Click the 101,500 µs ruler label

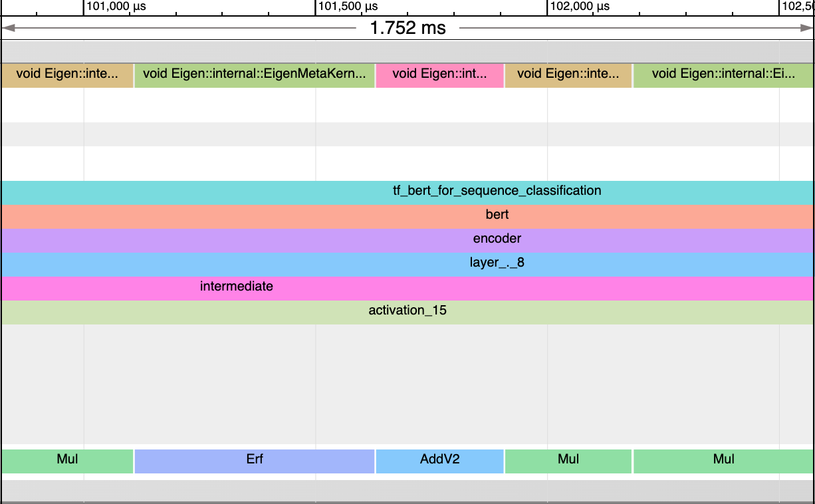348,7
